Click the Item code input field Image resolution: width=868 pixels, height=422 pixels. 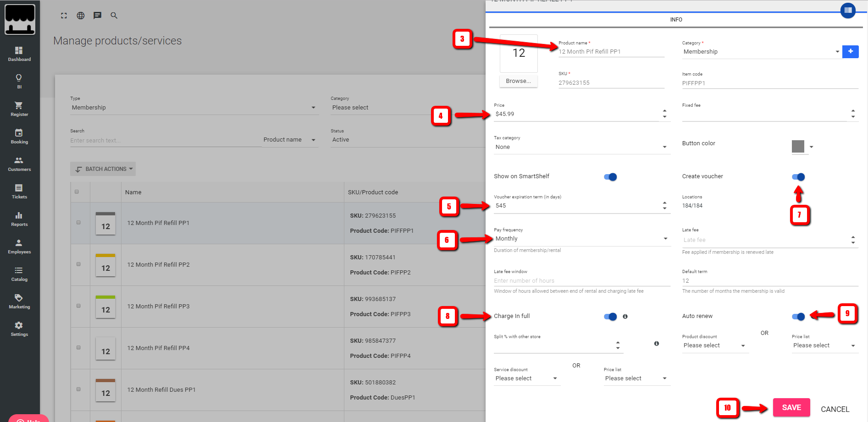[x=770, y=83]
